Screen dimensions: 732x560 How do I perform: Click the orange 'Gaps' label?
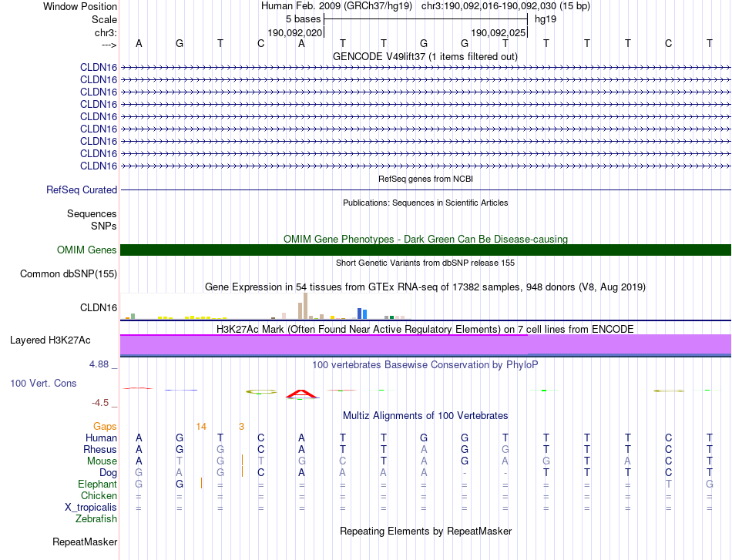(x=105, y=426)
